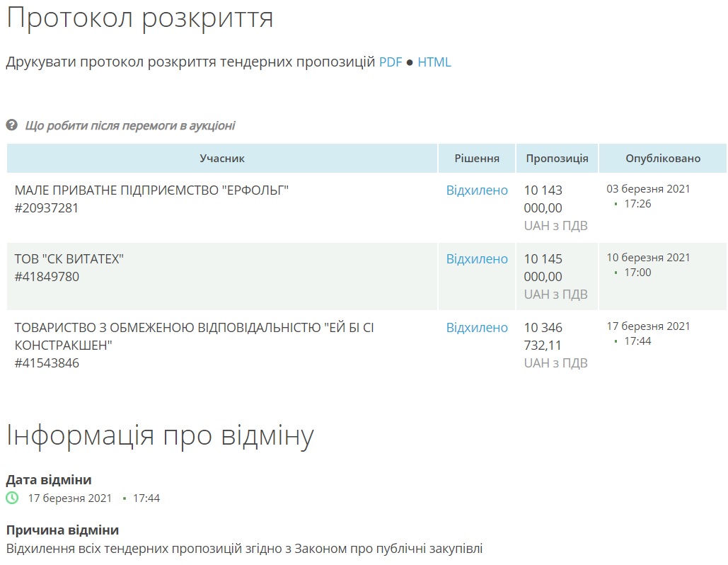Open 'Відхилено' decision for ЕРФОЛЬГ
The image size is (728, 565).
tap(477, 190)
